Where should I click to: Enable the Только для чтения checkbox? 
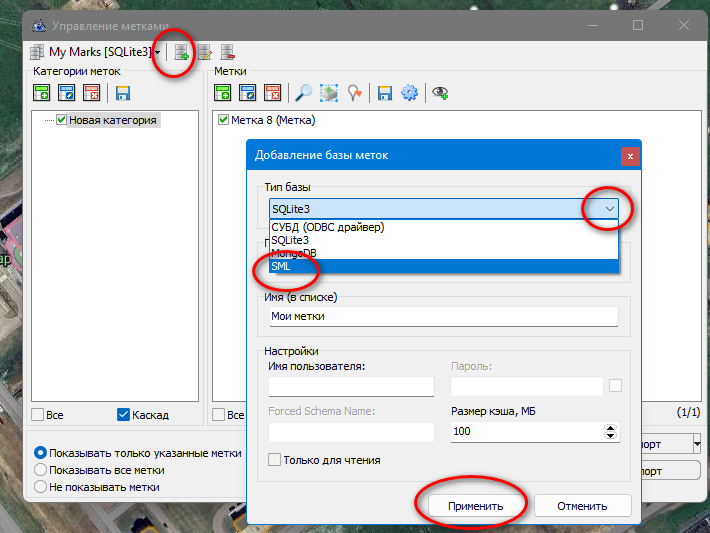275,460
